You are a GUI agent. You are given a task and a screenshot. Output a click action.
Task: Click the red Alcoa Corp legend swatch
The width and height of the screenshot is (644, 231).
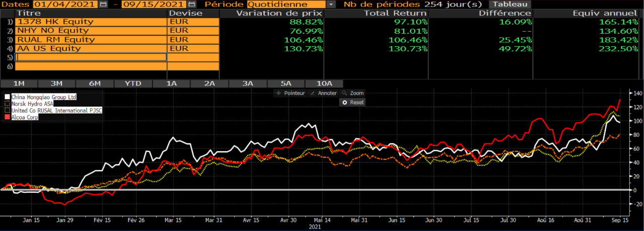pyautogui.click(x=7, y=117)
